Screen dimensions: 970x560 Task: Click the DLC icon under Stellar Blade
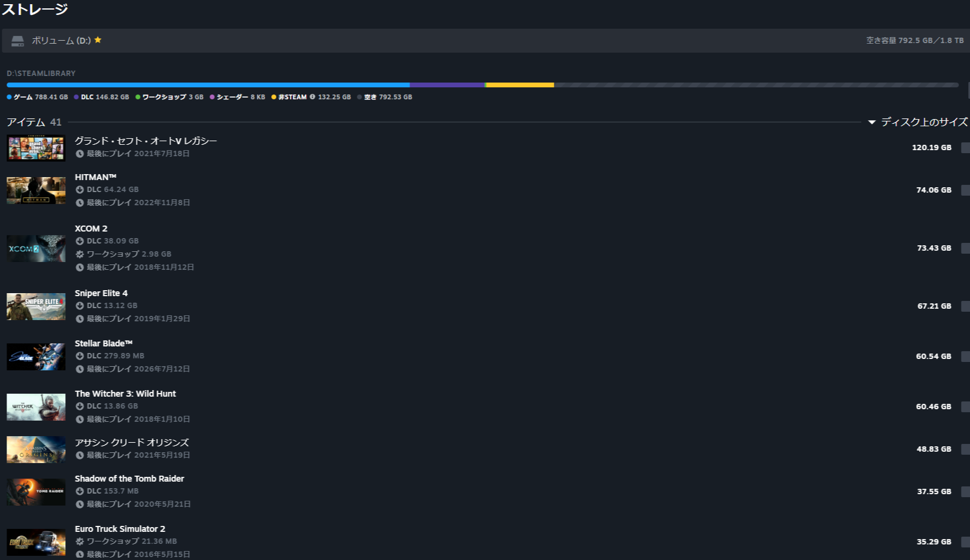[80, 356]
